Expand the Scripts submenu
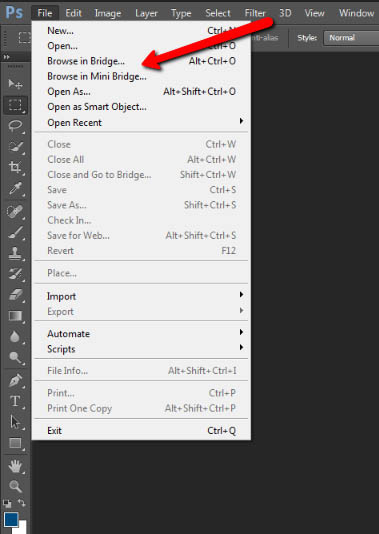The height and width of the screenshot is (534, 379). tap(141, 349)
